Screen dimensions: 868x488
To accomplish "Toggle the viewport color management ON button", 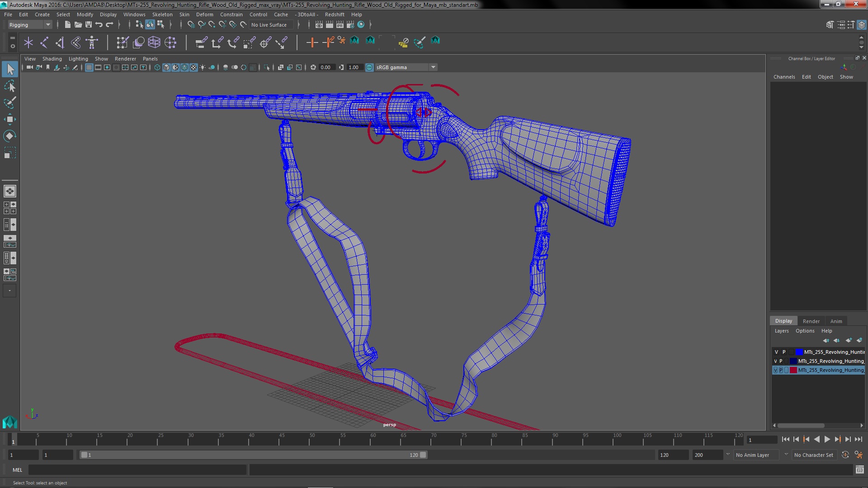I will (x=369, y=67).
